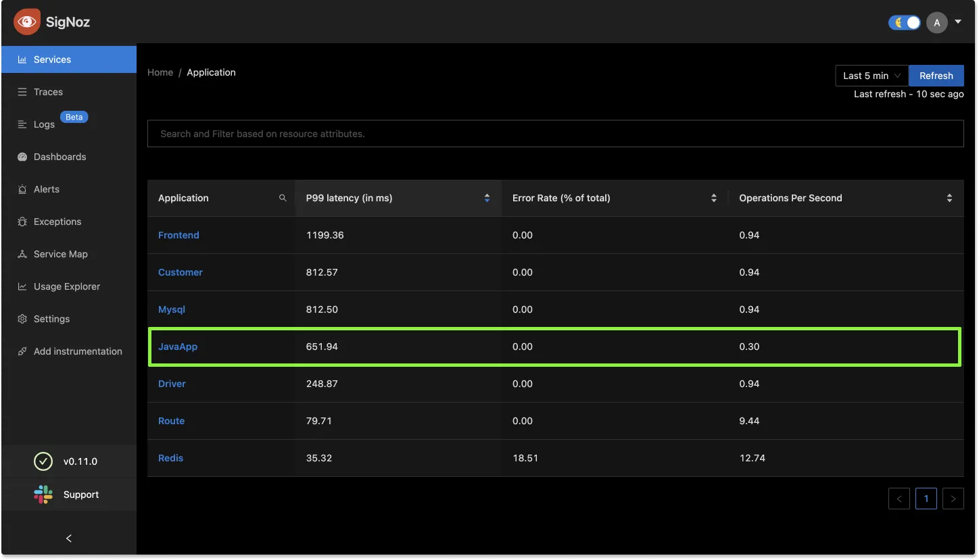Click the Operations Per Second header
The height and width of the screenshot is (560, 979).
click(x=846, y=198)
